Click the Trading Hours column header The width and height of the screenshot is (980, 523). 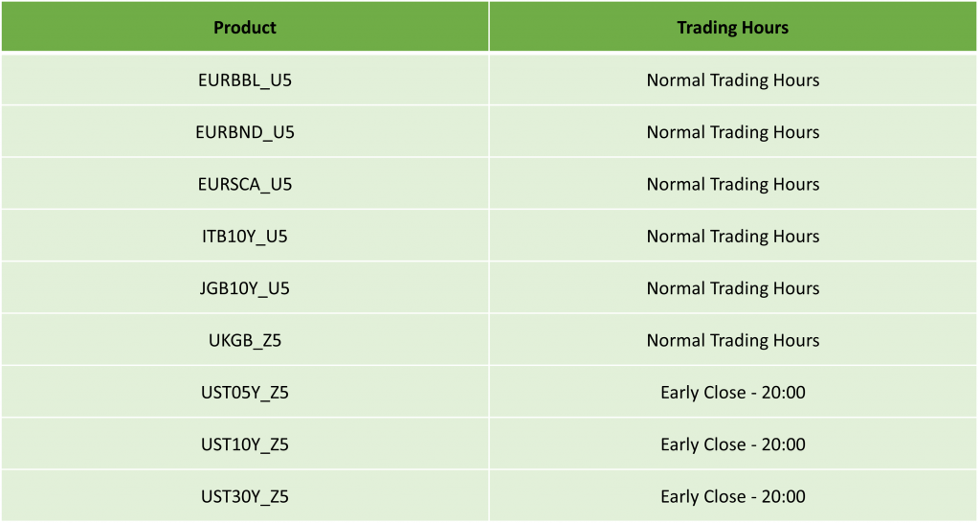tap(733, 26)
